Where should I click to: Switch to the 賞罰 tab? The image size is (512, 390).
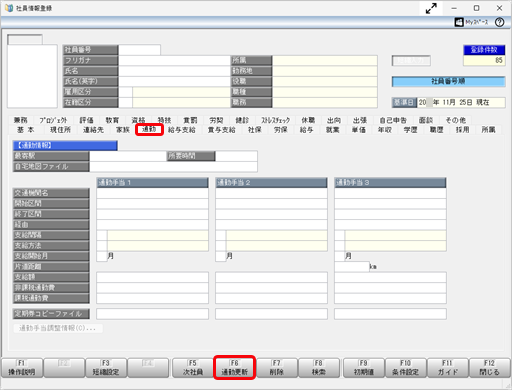pyautogui.click(x=190, y=120)
